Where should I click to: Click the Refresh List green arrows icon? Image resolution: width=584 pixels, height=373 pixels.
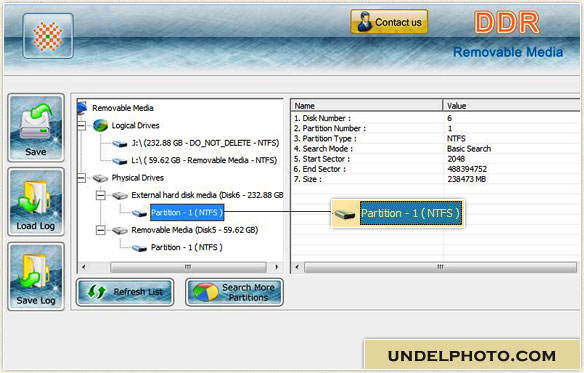click(97, 292)
